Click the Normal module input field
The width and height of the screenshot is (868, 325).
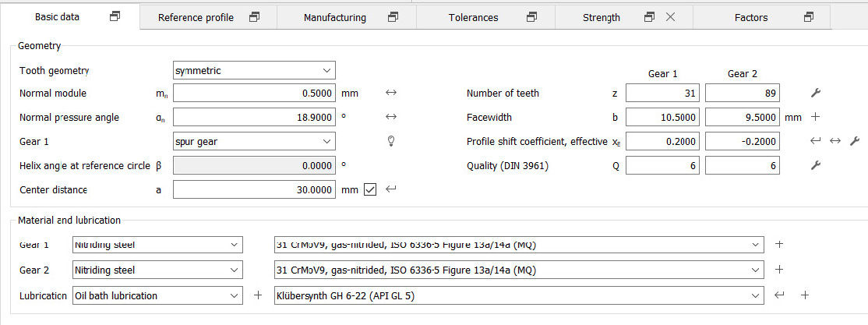pyautogui.click(x=254, y=93)
